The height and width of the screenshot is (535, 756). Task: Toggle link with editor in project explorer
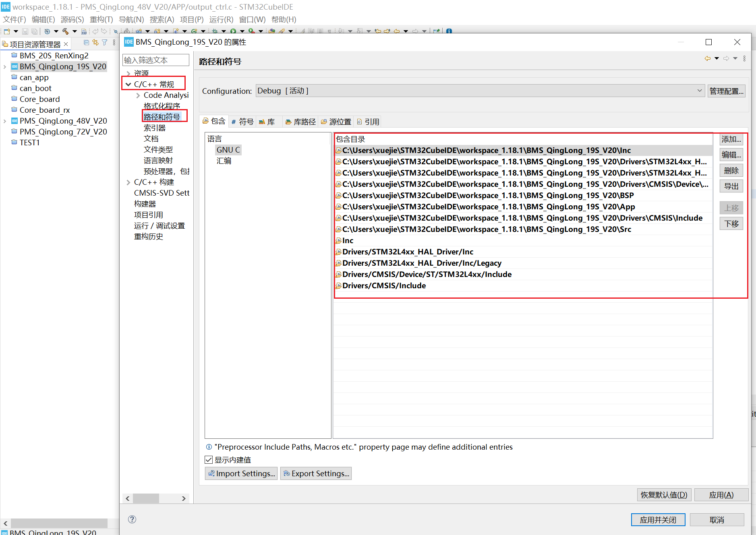(x=95, y=43)
